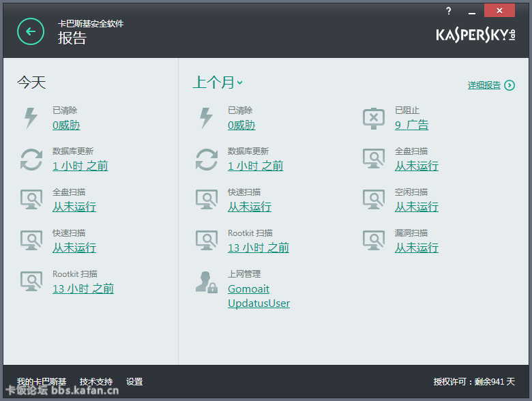532x401 pixels.
Task: Open the Gomoait user link
Action: tap(248, 288)
